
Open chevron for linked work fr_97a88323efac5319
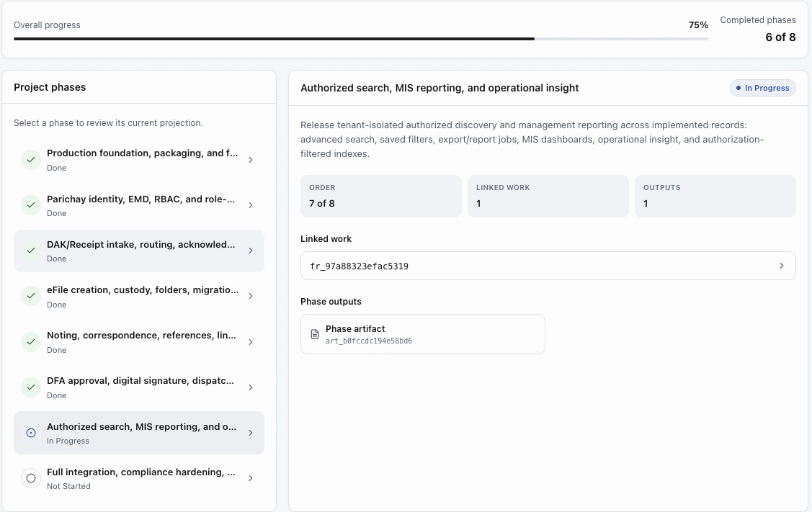782,266
